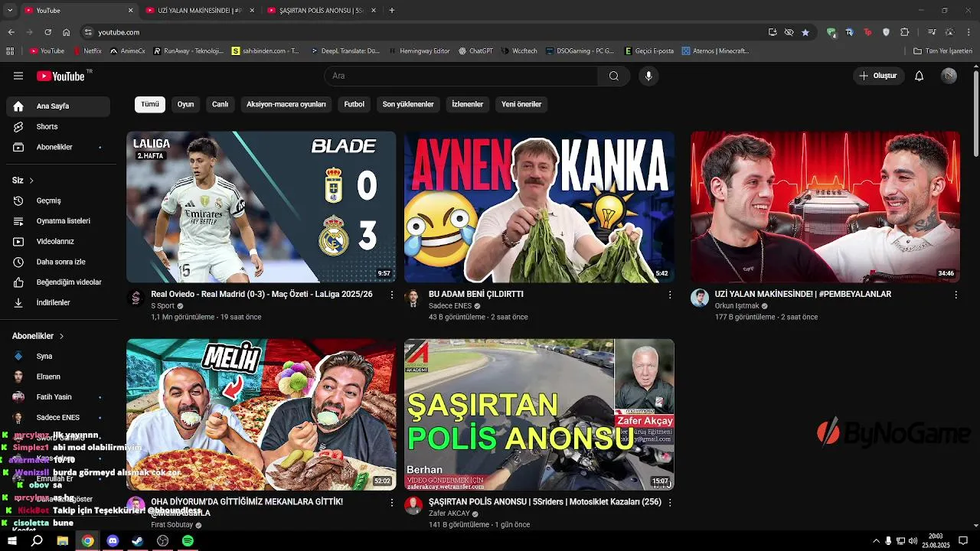Open the AYNEN KANKA video thumbnail
The height and width of the screenshot is (551, 980).
click(539, 207)
